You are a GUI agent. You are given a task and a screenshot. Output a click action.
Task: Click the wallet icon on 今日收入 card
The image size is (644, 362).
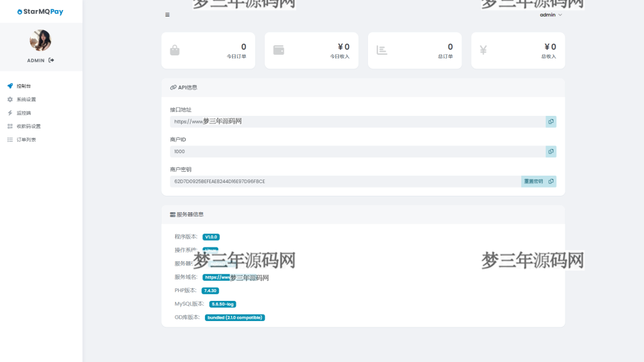pos(279,50)
